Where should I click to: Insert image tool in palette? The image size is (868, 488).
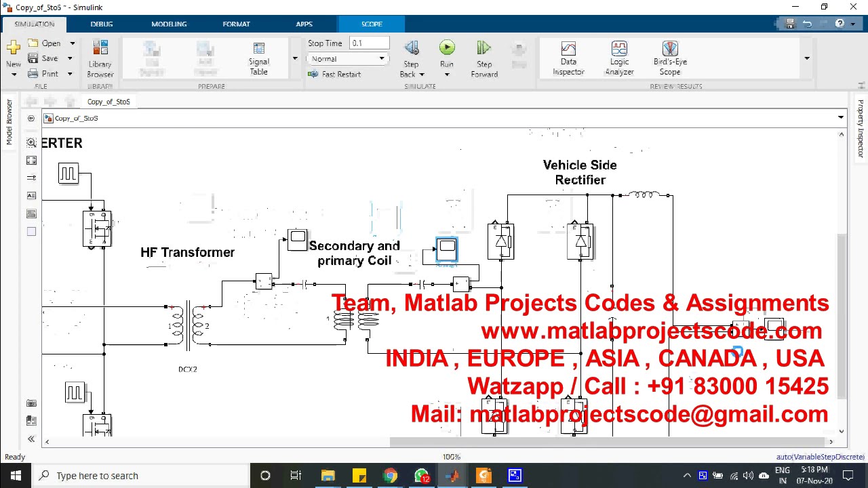[31, 213]
